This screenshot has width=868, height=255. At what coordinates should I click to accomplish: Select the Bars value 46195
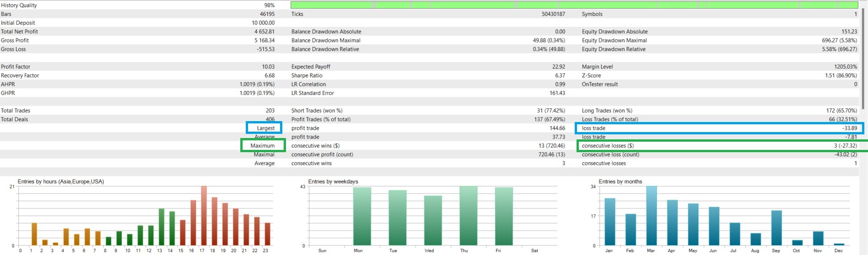click(267, 14)
